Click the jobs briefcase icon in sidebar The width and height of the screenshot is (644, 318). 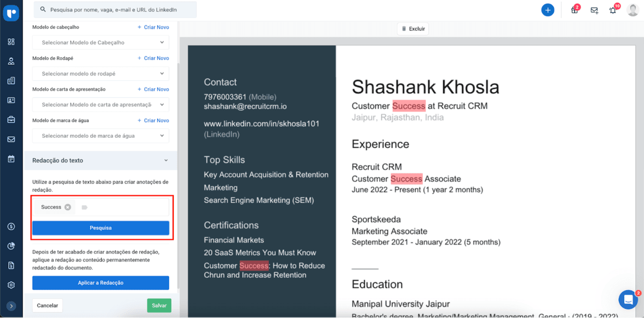(x=11, y=120)
